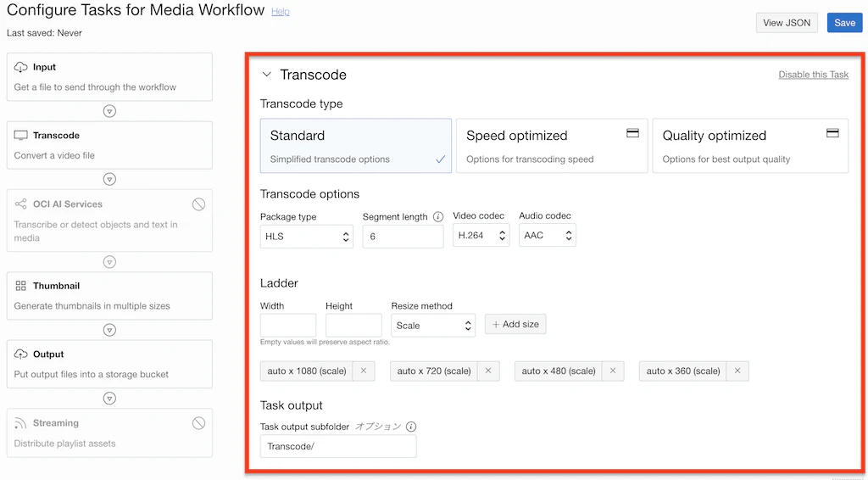
Task: Remove the auto x 360 (scale) size
Action: [737, 371]
